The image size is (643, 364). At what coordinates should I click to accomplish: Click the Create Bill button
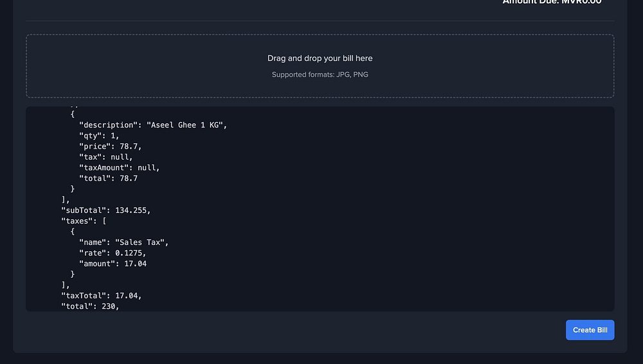[x=590, y=330]
